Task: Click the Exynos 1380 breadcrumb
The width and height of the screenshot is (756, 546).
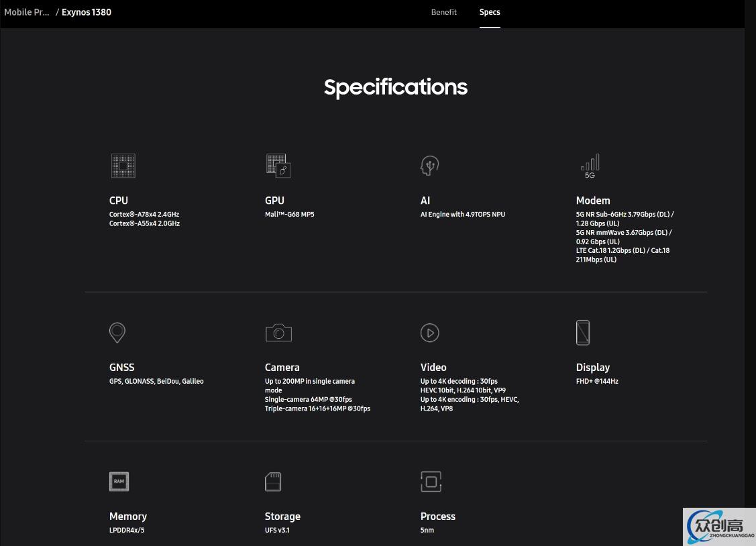Action: [87, 12]
